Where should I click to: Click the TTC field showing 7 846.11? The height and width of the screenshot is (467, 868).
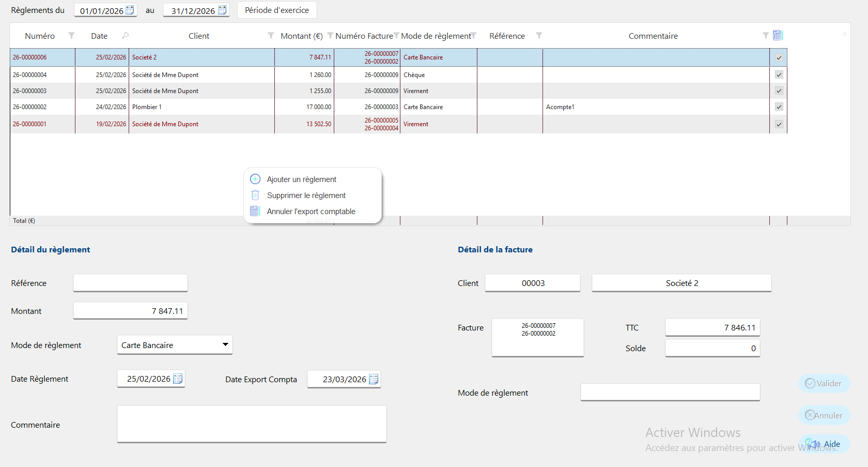pyautogui.click(x=712, y=327)
